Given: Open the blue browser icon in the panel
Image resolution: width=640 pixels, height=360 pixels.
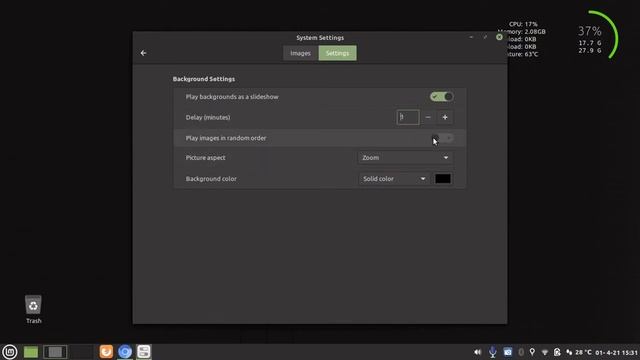Looking at the screenshot, I should [125, 351].
